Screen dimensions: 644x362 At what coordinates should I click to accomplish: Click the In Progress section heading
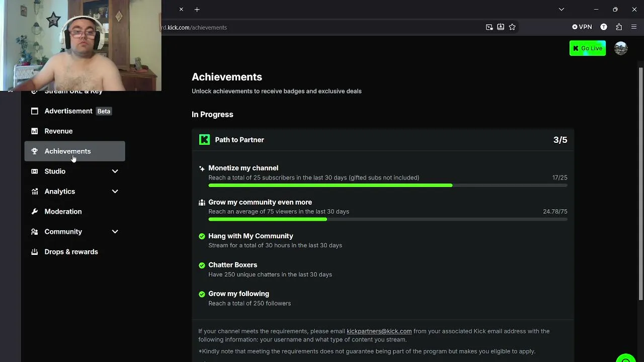212,115
